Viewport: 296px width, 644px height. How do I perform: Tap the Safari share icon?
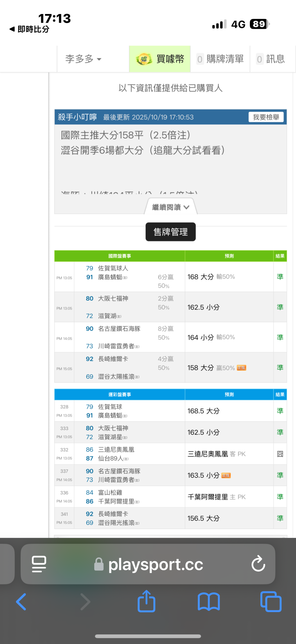point(146,601)
